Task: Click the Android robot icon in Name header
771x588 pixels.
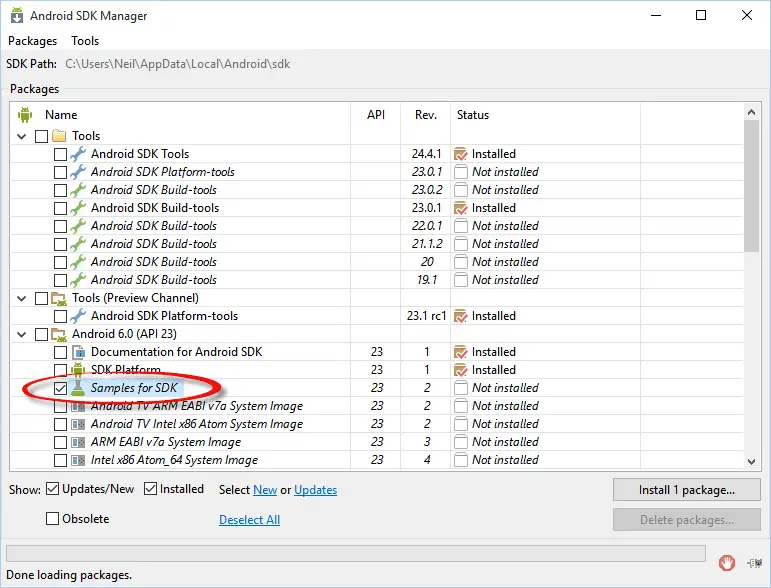Action: (x=26, y=115)
